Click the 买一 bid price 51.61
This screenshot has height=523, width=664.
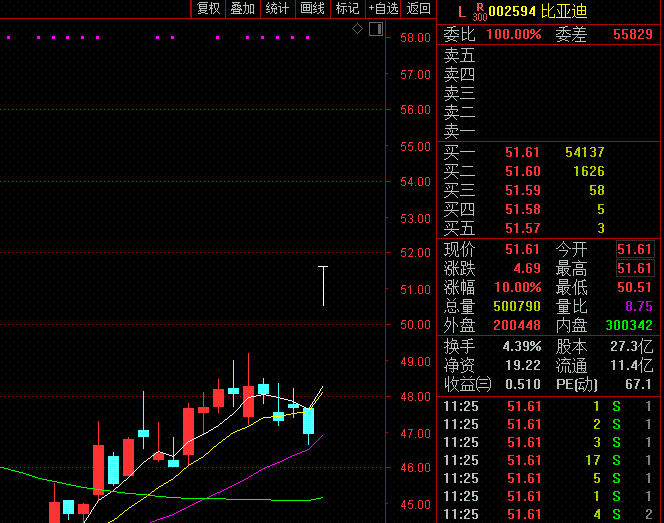pyautogui.click(x=522, y=152)
